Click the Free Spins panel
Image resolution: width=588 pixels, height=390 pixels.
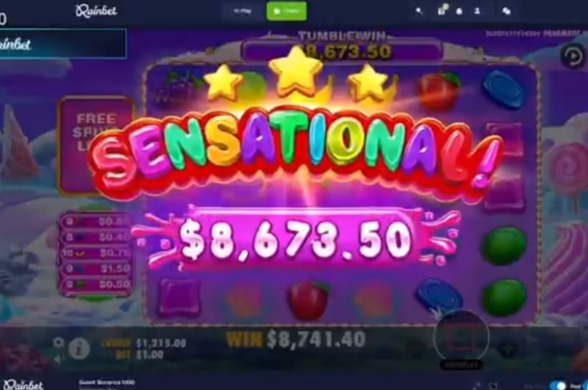(x=96, y=144)
